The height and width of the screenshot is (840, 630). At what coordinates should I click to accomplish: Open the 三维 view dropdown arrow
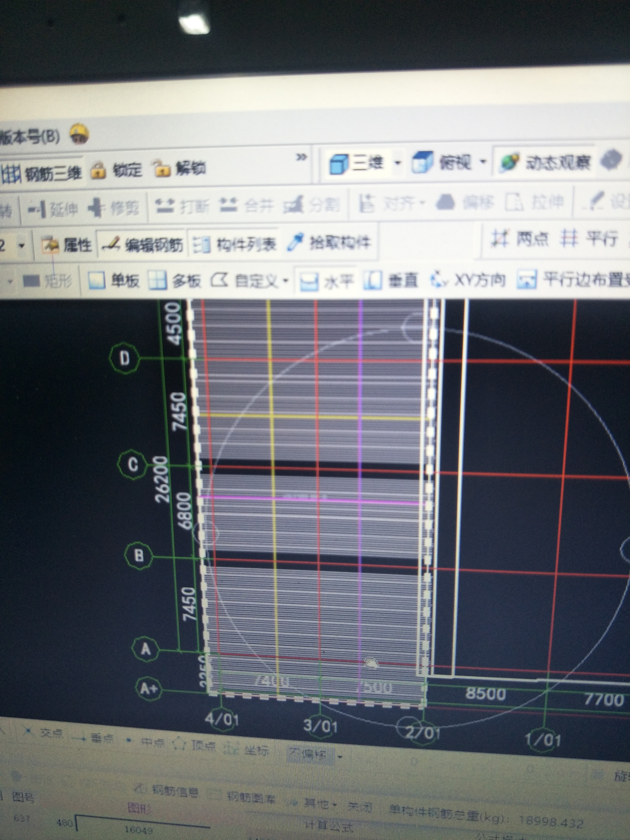tap(398, 163)
